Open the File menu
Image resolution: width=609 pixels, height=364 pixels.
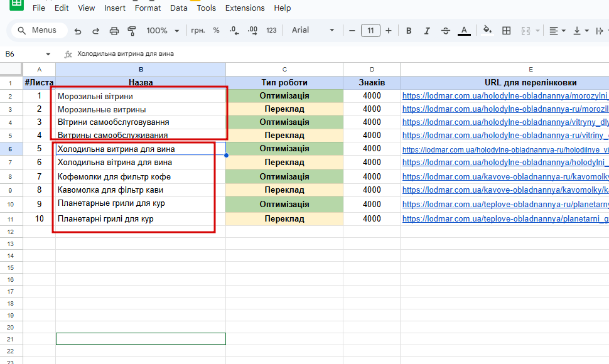tap(39, 8)
